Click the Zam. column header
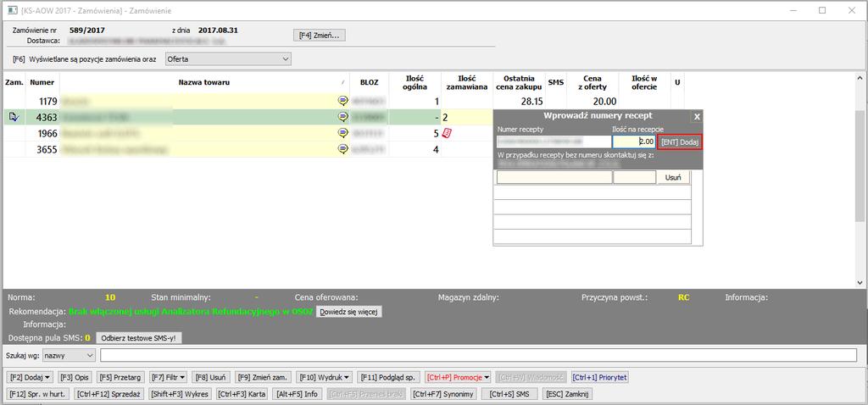The image size is (868, 405). click(14, 82)
